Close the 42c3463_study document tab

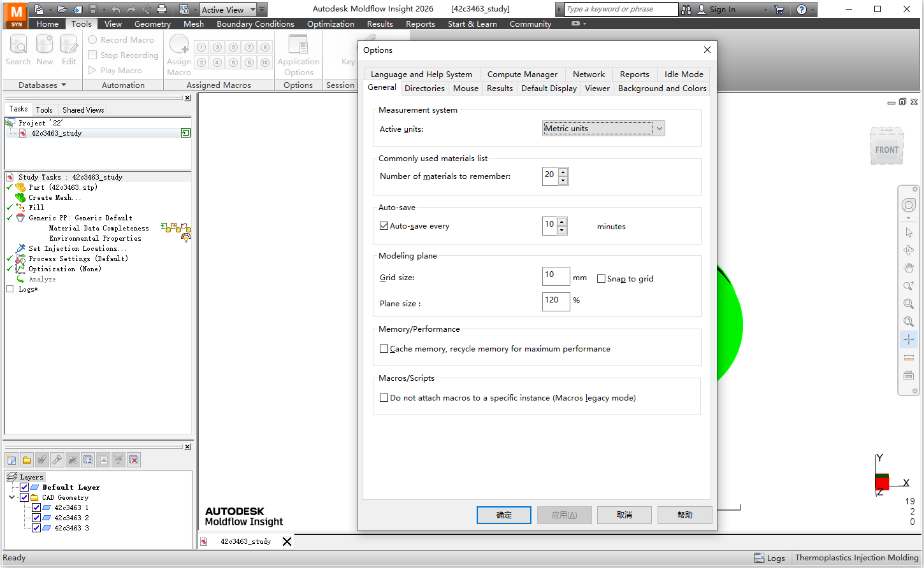(287, 541)
